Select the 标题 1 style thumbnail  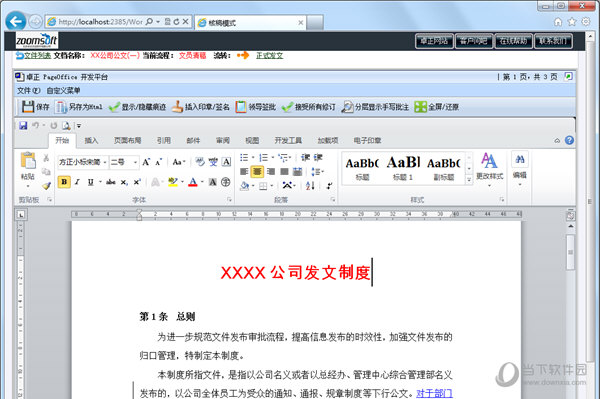coord(403,168)
